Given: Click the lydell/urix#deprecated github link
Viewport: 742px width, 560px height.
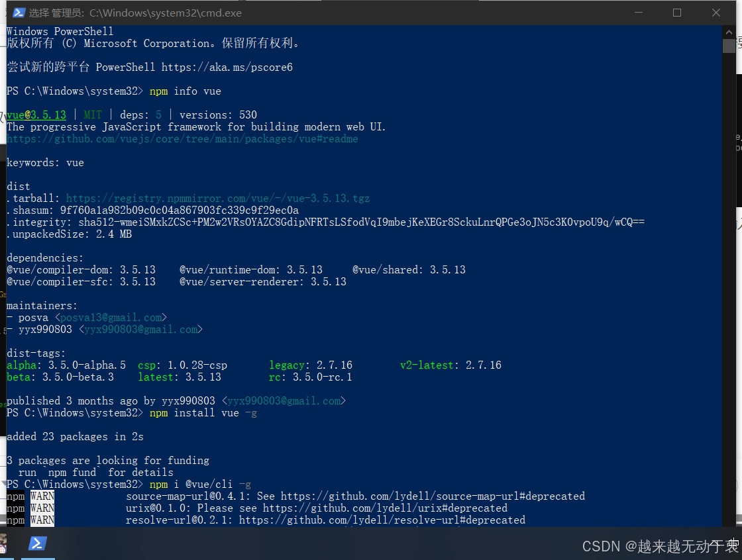Looking at the screenshot, I should [385, 508].
